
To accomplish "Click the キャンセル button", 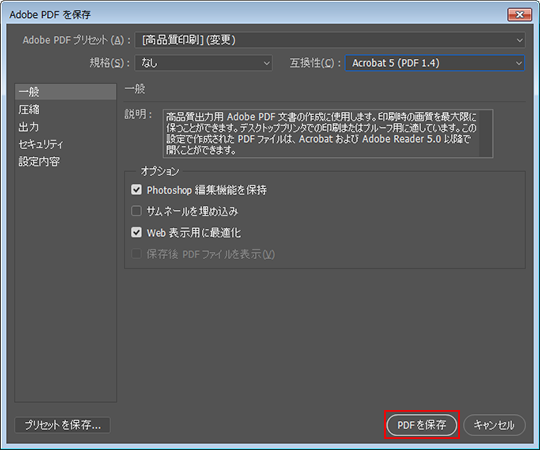I will pyautogui.click(x=494, y=425).
